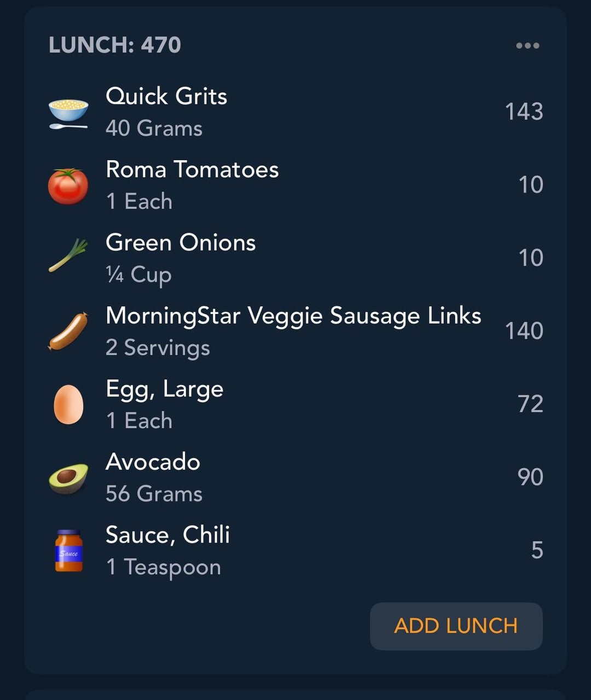The width and height of the screenshot is (591, 700).
Task: Tap the 2 Servings sausage portion text
Action: 158,348
